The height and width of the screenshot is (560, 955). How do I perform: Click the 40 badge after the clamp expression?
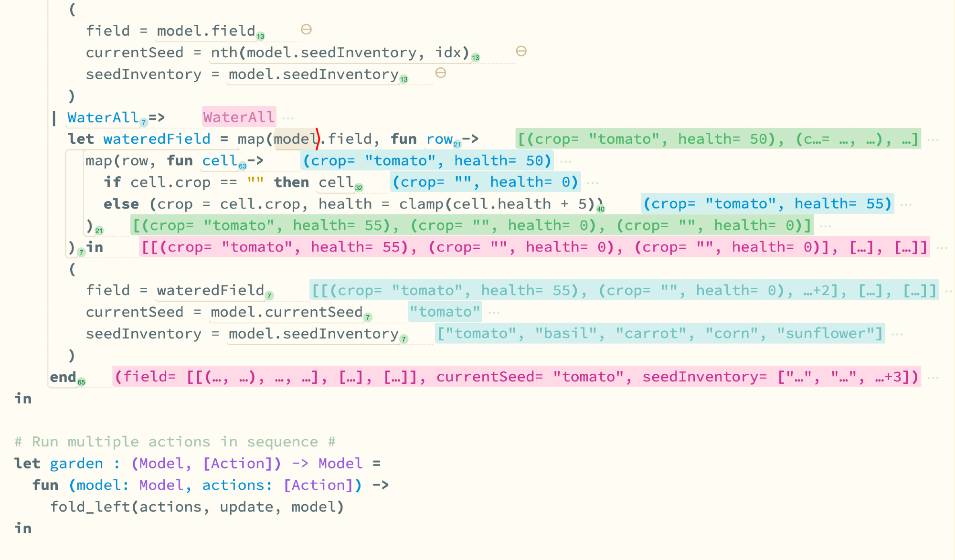(601, 209)
